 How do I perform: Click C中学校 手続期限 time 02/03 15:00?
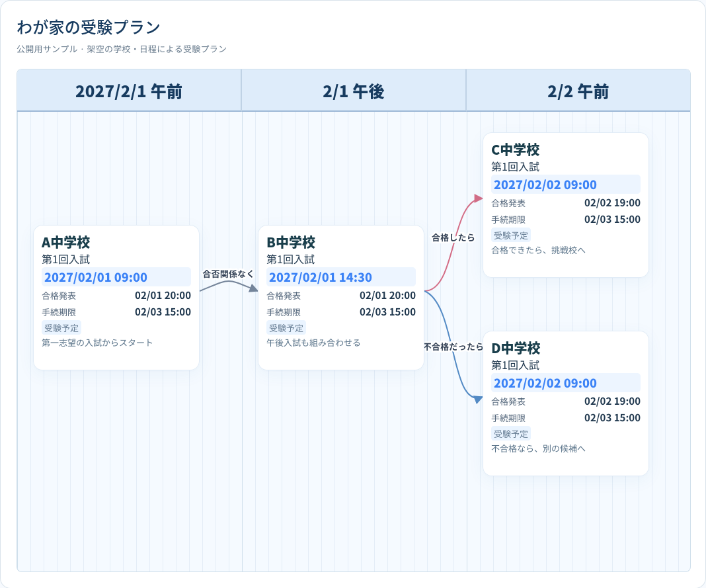point(612,220)
